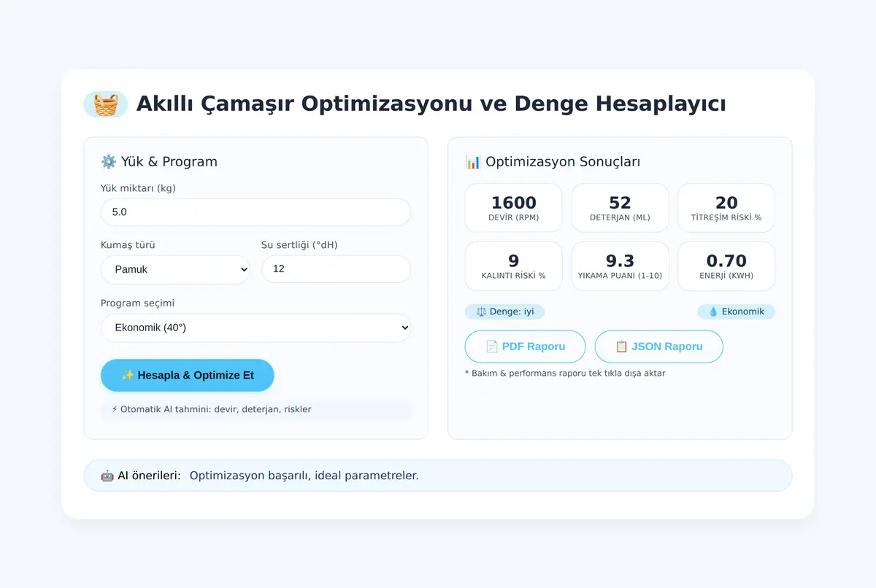876x588 pixels.
Task: Export the PDF Raporu
Action: [x=525, y=347]
